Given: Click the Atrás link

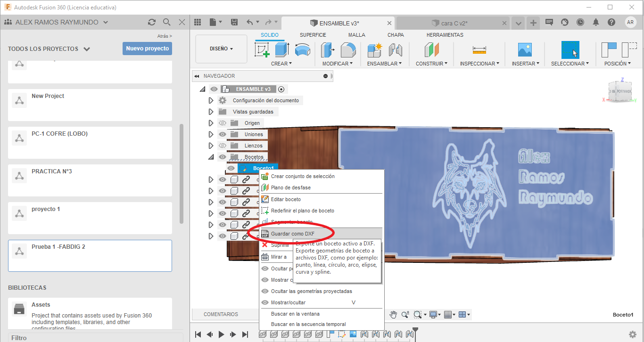Looking at the screenshot, I should click(165, 36).
